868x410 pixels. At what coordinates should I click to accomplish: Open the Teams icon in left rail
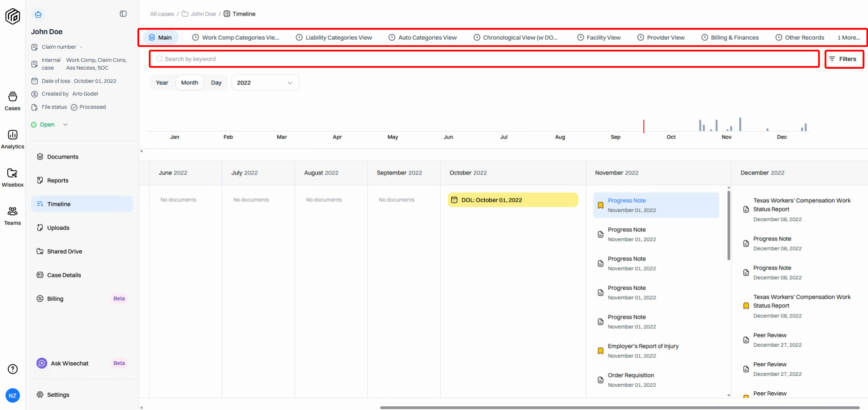tap(13, 216)
